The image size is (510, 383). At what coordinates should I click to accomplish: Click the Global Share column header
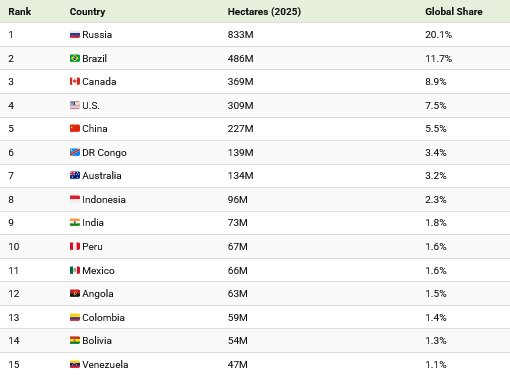tap(454, 12)
